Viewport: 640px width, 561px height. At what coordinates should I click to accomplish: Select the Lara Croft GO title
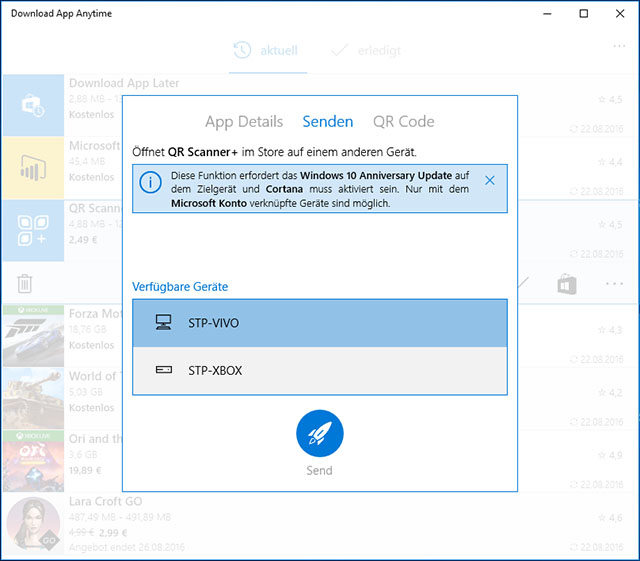point(105,501)
